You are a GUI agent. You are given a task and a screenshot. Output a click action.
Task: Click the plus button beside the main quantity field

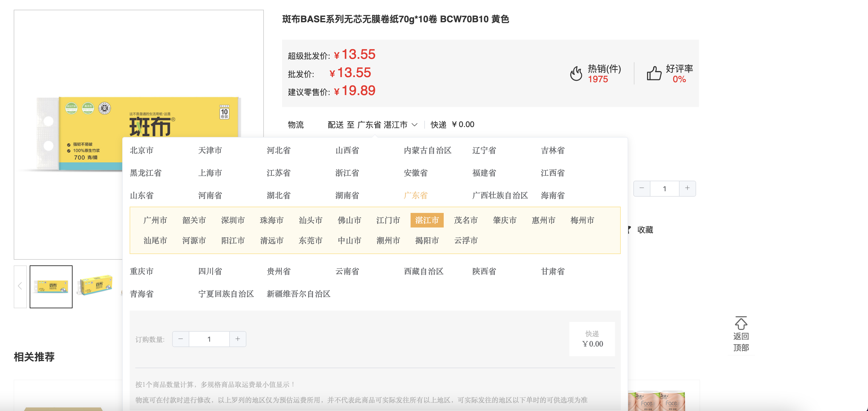click(687, 188)
